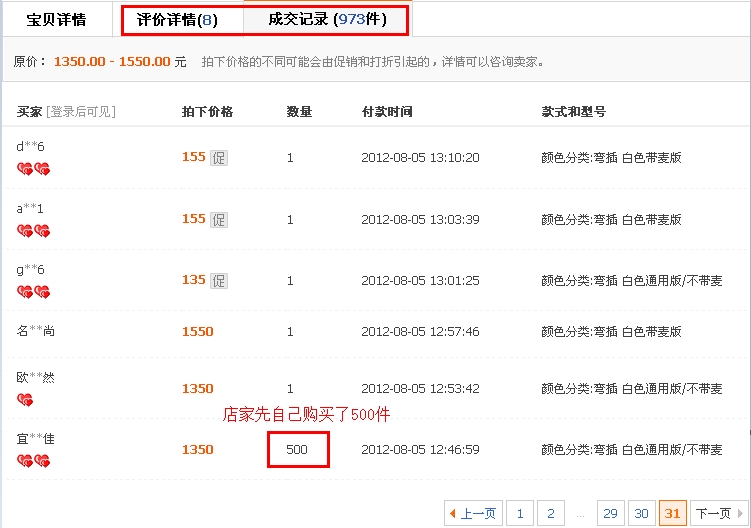Click the current page 31 indicator
Viewport: 751px width, 528px height.
pyautogui.click(x=672, y=513)
